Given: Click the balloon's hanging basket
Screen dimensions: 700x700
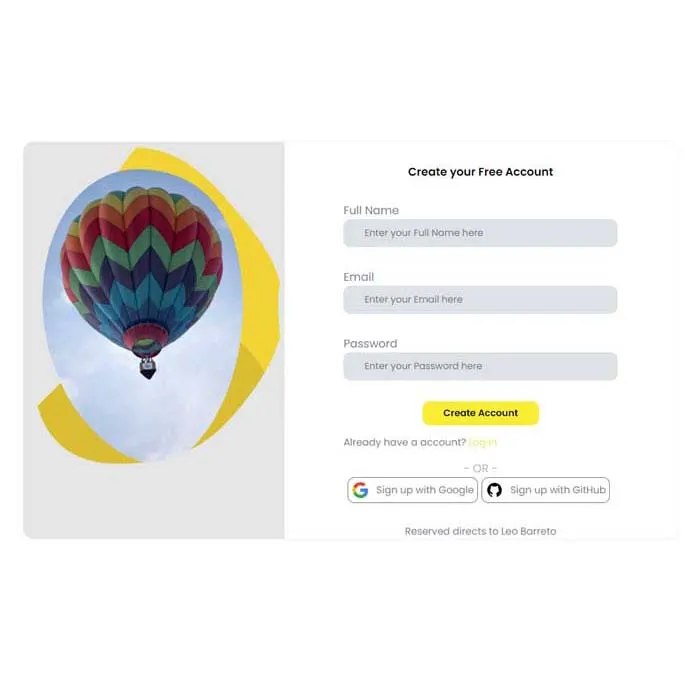Looking at the screenshot, I should [x=148, y=368].
